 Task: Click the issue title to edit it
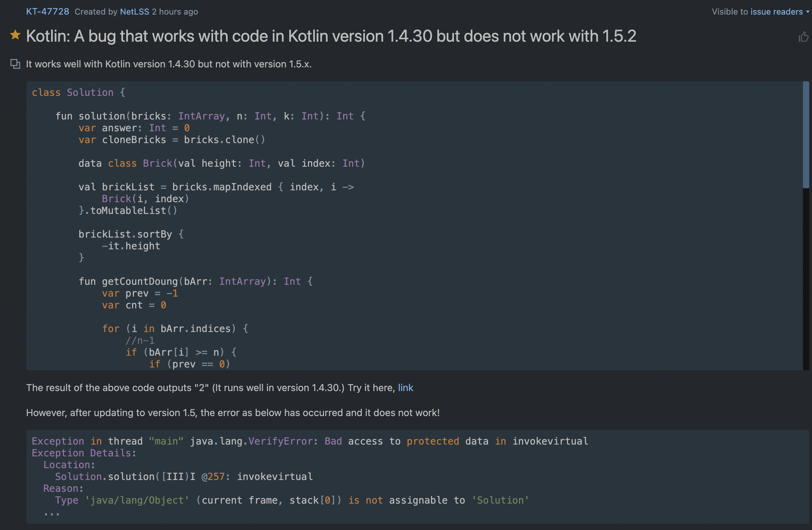(x=331, y=36)
